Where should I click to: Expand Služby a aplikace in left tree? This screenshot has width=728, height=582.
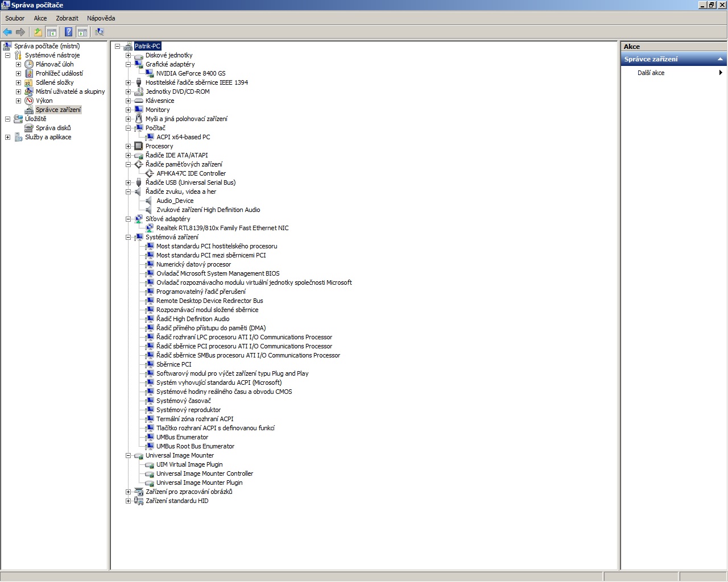coord(7,137)
